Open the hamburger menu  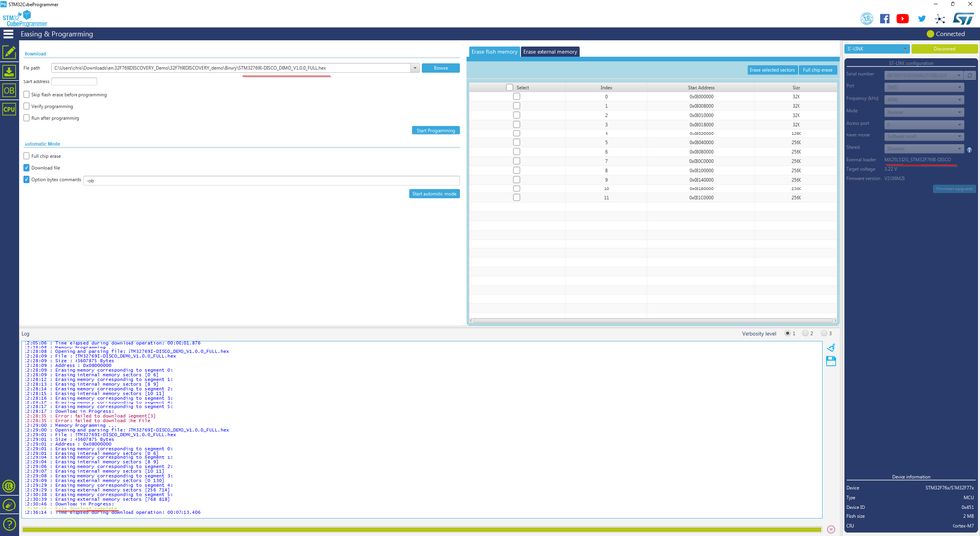click(x=8, y=34)
